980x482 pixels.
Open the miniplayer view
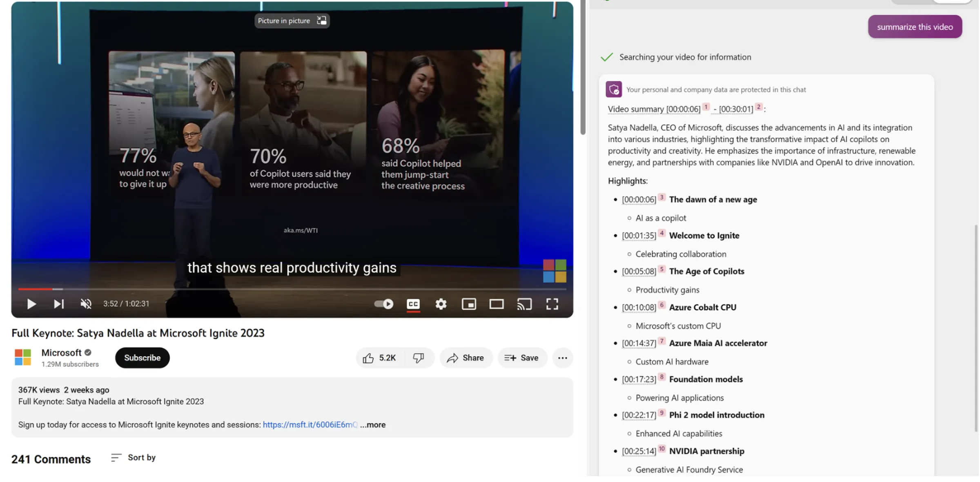click(469, 304)
